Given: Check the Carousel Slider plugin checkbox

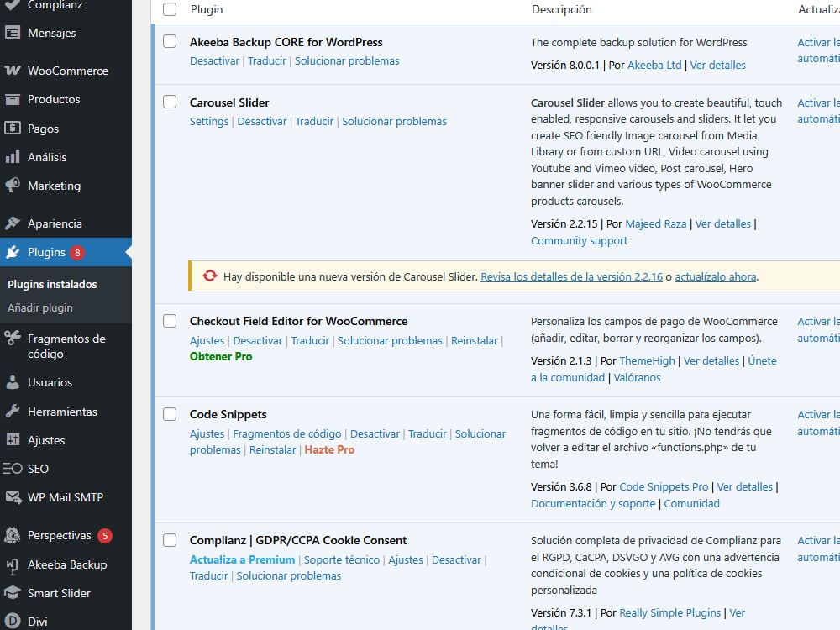Looking at the screenshot, I should [170, 102].
